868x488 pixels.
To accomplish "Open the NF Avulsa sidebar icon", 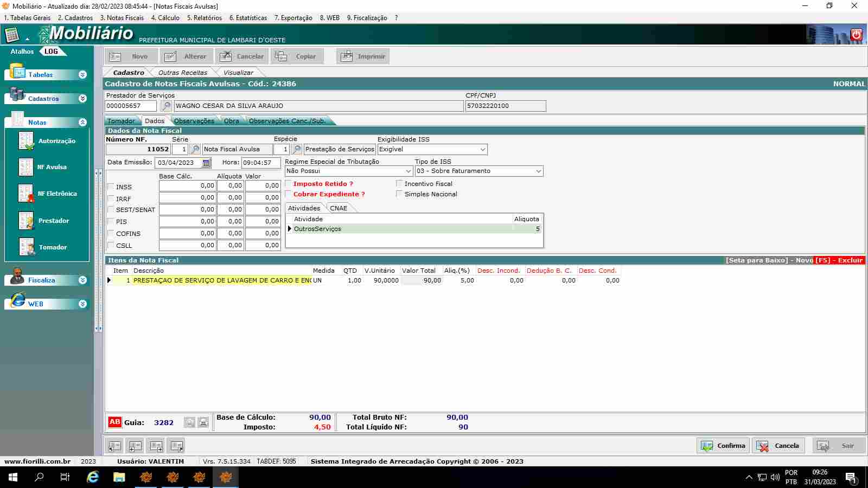I will click(26, 167).
